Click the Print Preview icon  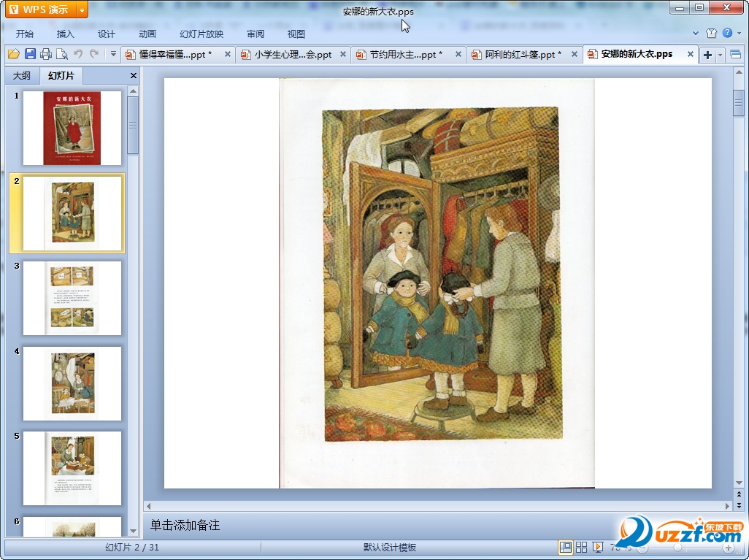[62, 54]
